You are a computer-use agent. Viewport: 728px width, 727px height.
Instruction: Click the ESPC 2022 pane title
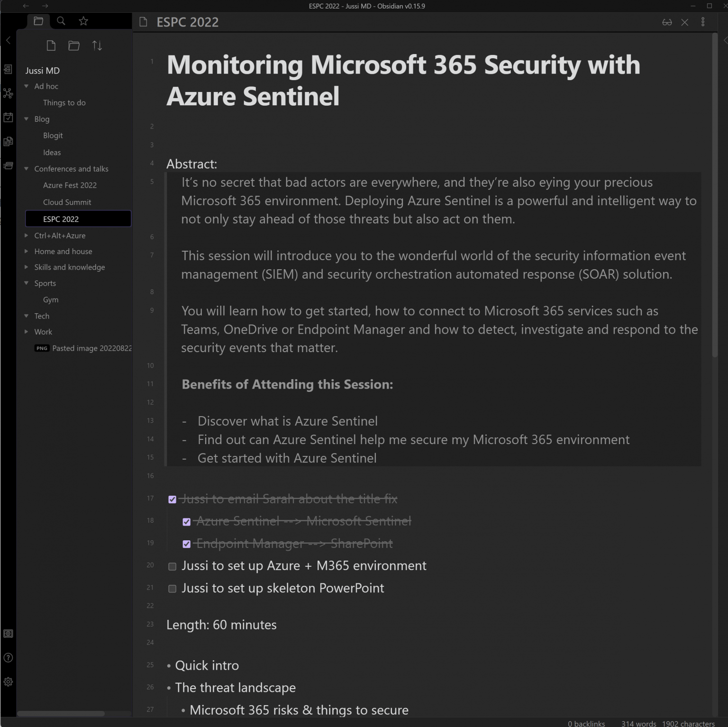188,22
